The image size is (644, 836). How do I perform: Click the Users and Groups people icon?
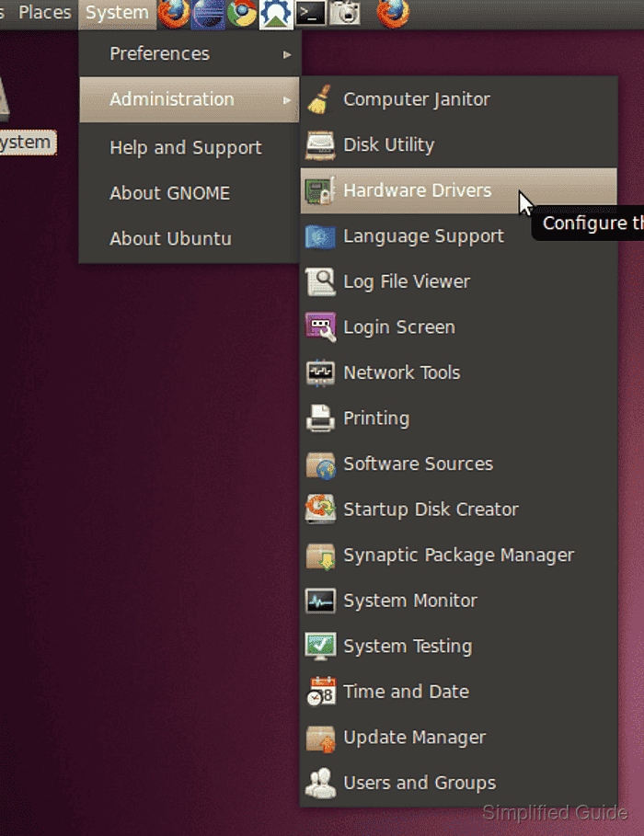tap(319, 784)
